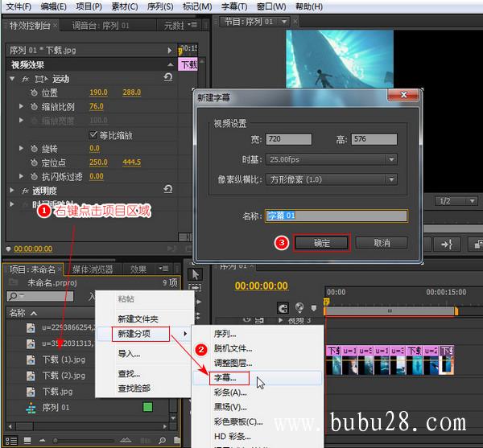This screenshot has width=483, height=448.
Task: Click the 序列 01 sequence icon
Action: click(x=31, y=408)
